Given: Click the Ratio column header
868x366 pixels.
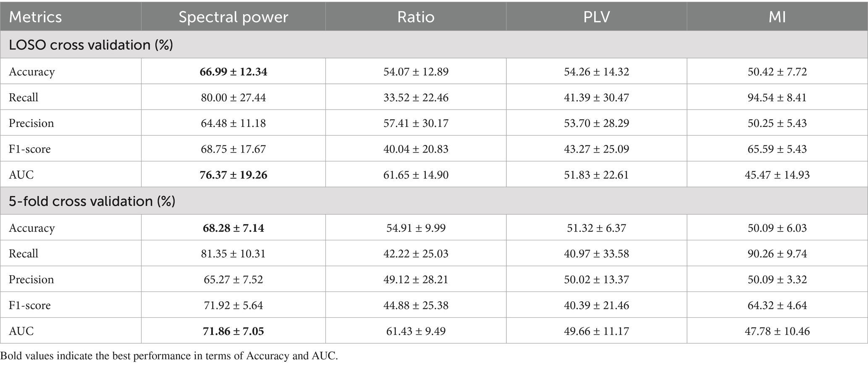Looking at the screenshot, I should pos(416,17).
